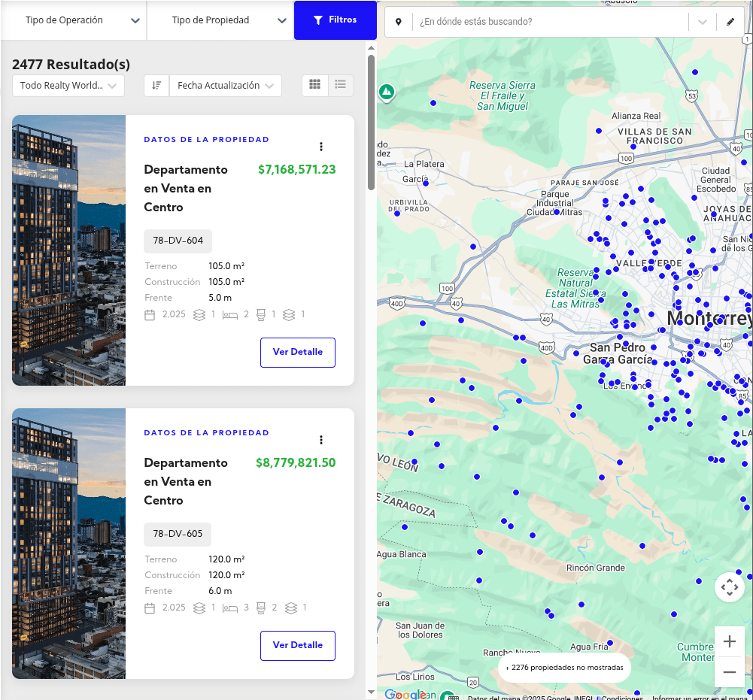
Task: Click the location pin icon in search
Action: (399, 22)
